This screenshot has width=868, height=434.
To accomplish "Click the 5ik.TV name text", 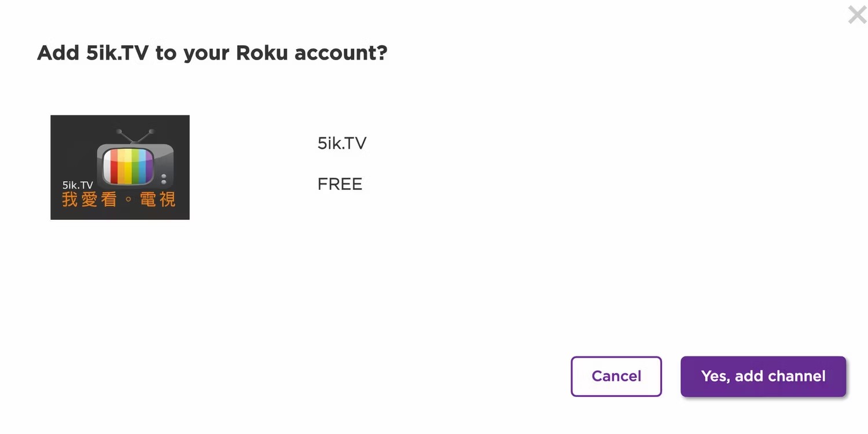I will [x=341, y=143].
